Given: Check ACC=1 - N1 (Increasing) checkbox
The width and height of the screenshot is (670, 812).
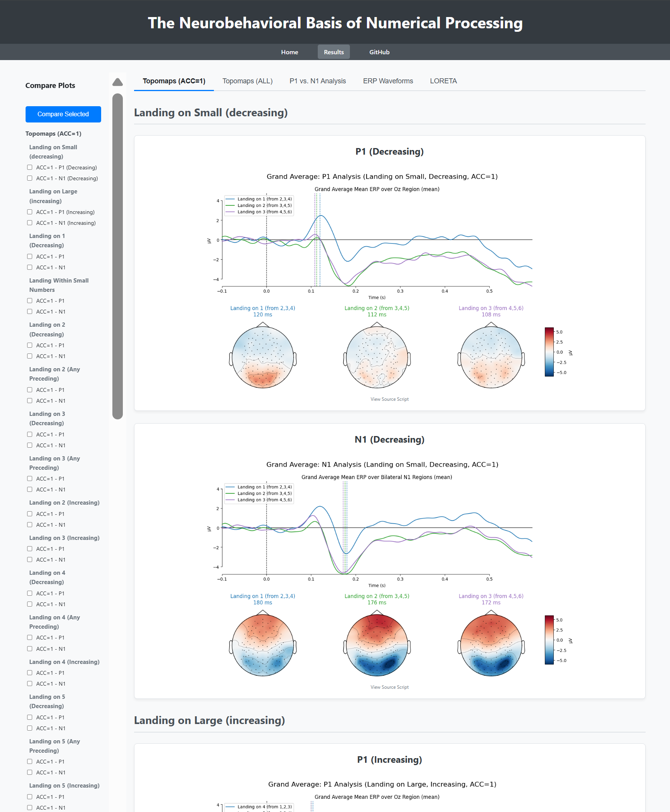Looking at the screenshot, I should tap(30, 223).
